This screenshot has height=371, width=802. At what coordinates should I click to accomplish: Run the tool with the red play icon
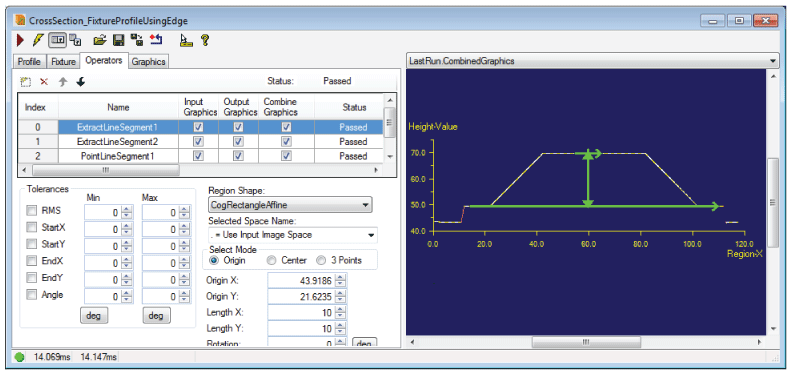point(20,39)
